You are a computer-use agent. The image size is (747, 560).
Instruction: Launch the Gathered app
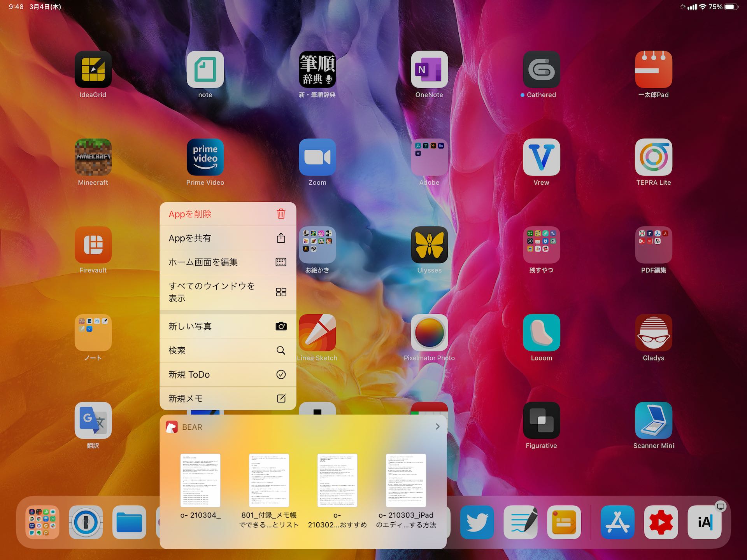click(x=541, y=70)
